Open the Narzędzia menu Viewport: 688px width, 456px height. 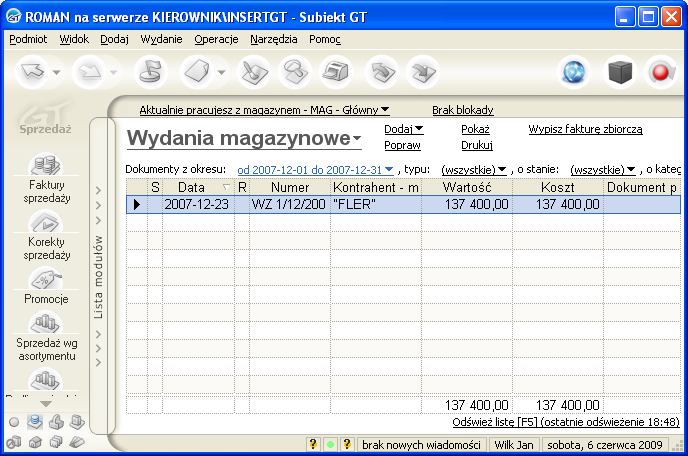tap(273, 39)
